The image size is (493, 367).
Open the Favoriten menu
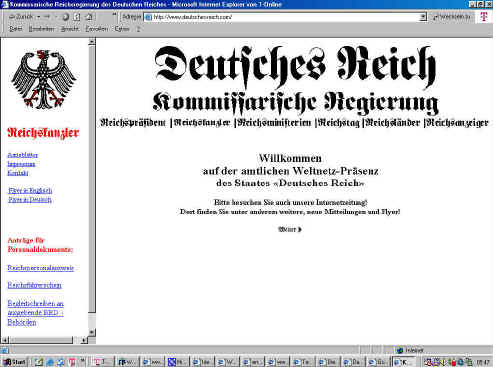click(x=97, y=29)
